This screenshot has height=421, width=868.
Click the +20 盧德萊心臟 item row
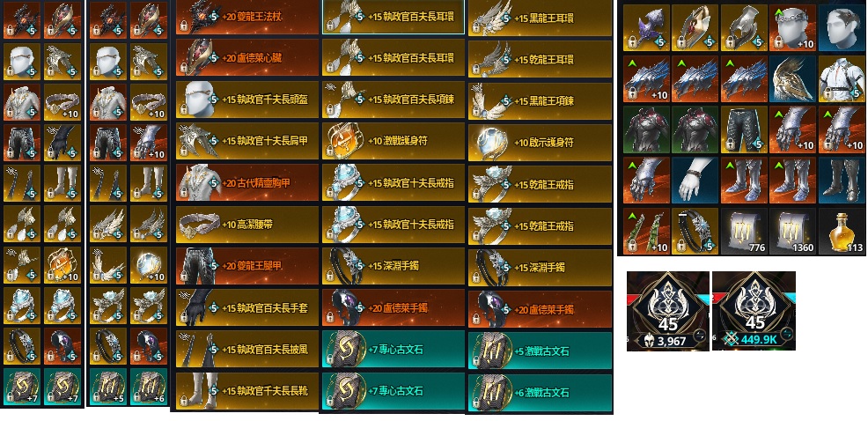(246, 57)
